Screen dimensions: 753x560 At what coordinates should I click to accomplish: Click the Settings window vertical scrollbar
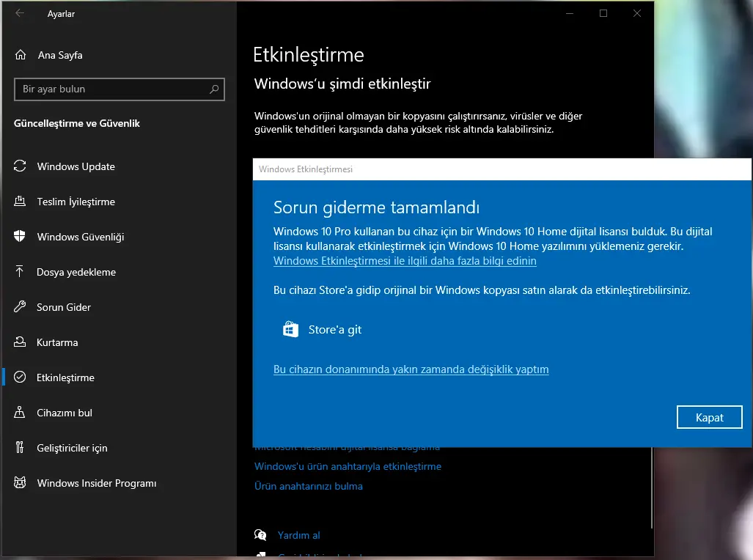pyautogui.click(x=652, y=487)
